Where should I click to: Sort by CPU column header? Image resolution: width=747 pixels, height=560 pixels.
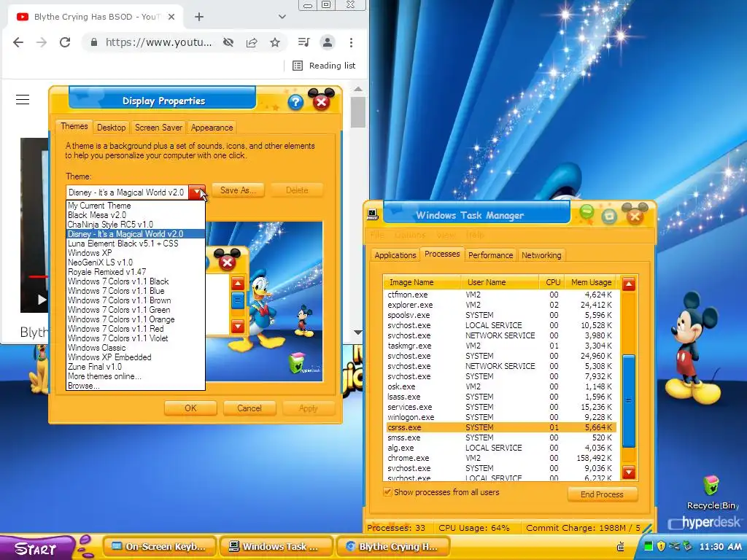click(553, 282)
